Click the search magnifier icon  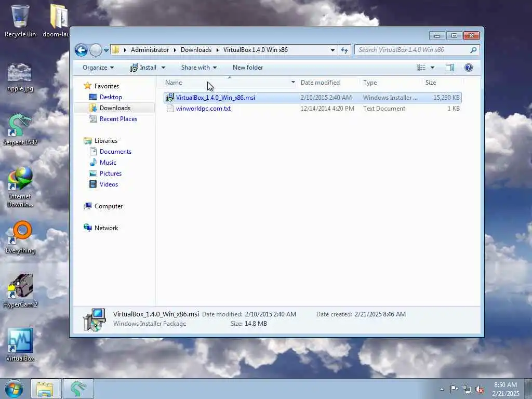pyautogui.click(x=474, y=50)
